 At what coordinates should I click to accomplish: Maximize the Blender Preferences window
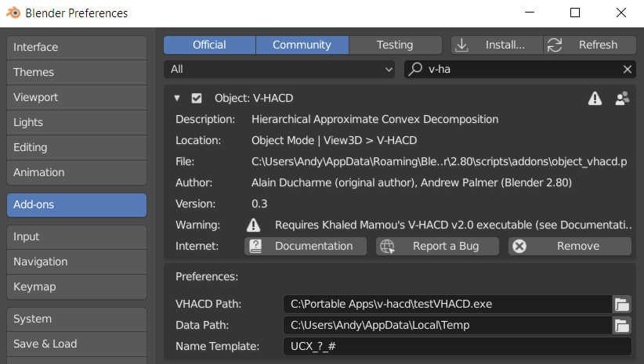(575, 13)
